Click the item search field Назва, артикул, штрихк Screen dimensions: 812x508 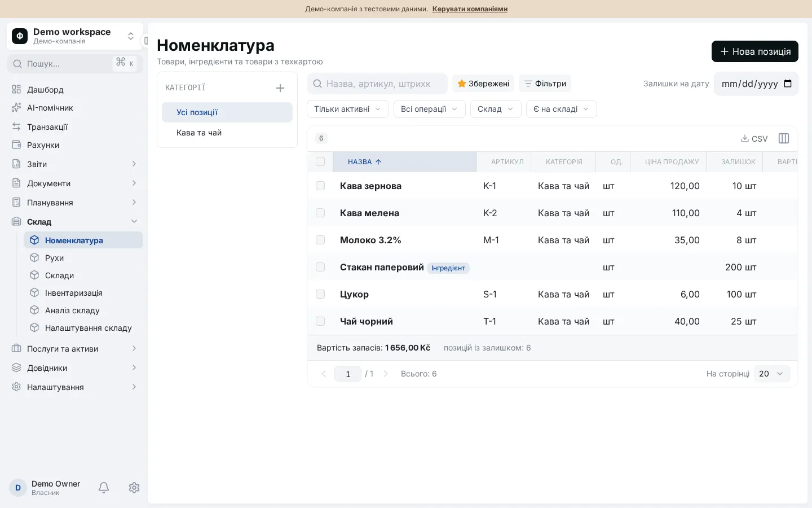tap(377, 84)
